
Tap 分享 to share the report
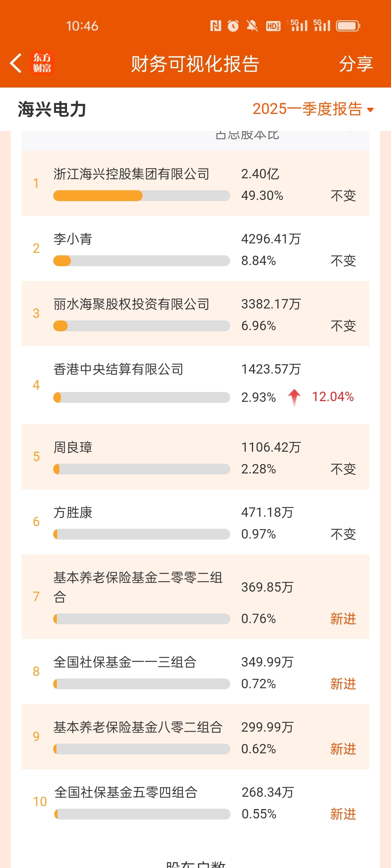point(356,64)
